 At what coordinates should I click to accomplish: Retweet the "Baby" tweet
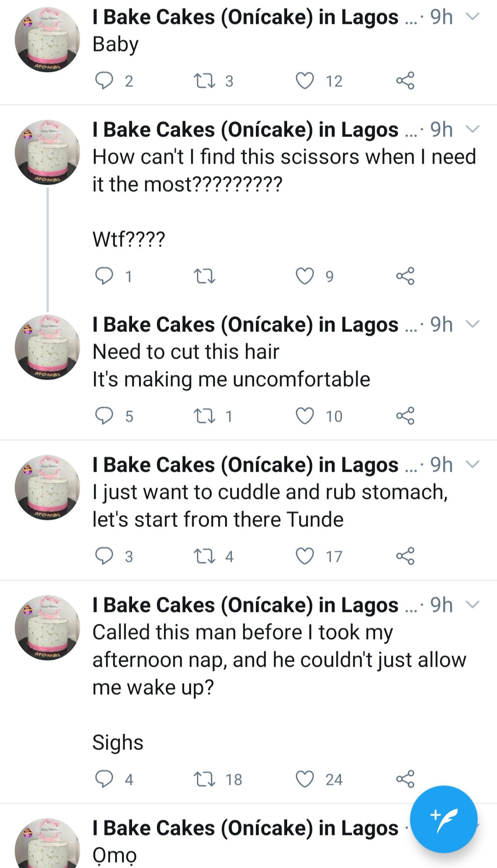click(x=204, y=81)
